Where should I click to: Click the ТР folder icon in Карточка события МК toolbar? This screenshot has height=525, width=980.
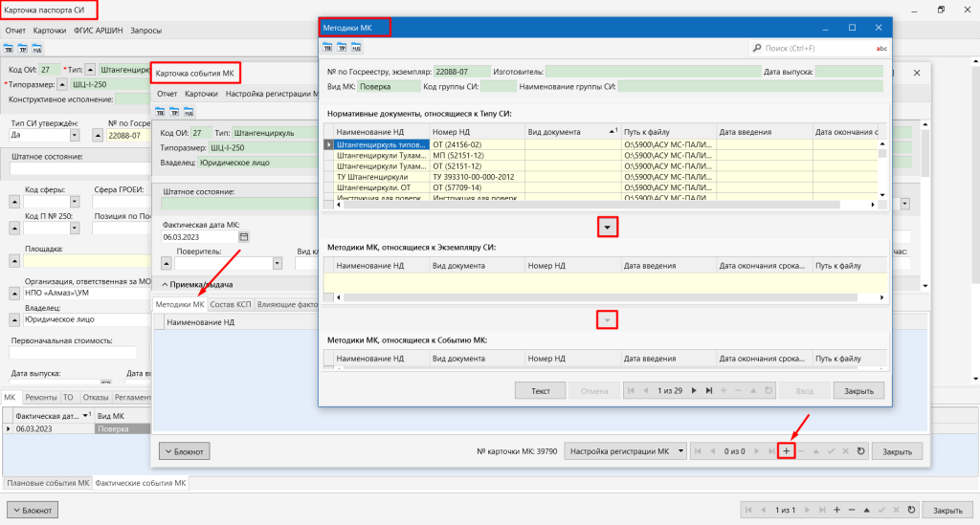click(174, 112)
